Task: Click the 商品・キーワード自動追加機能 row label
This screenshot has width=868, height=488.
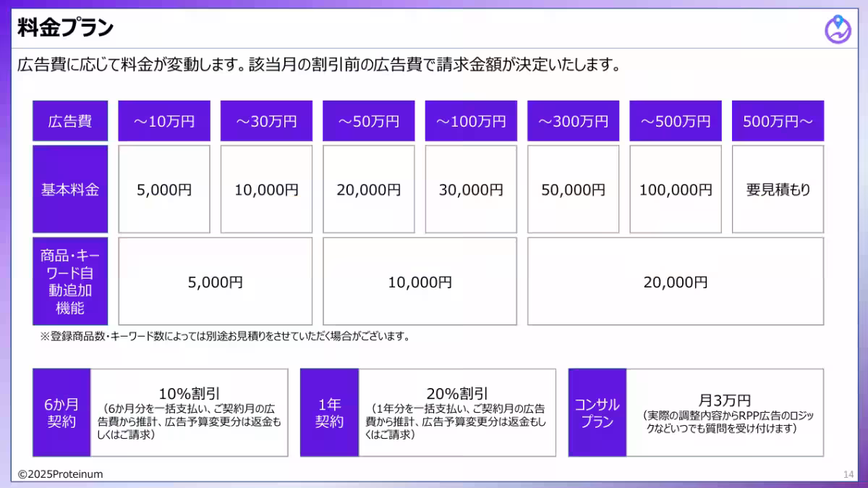Action: pyautogui.click(x=70, y=282)
